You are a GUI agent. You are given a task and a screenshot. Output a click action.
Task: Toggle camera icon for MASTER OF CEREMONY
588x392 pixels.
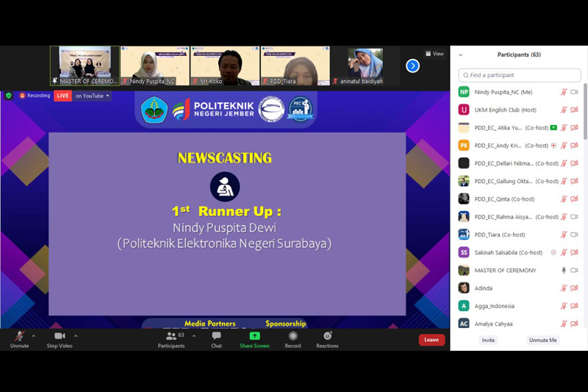point(574,270)
